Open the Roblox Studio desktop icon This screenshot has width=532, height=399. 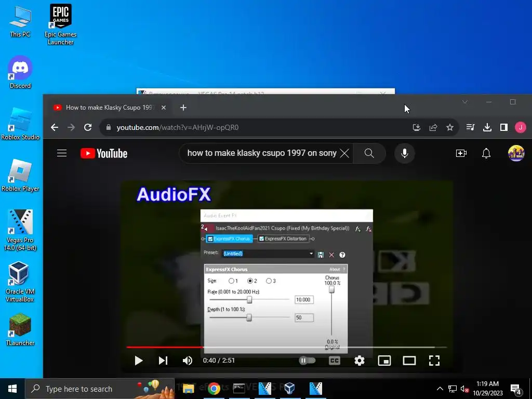(x=20, y=124)
